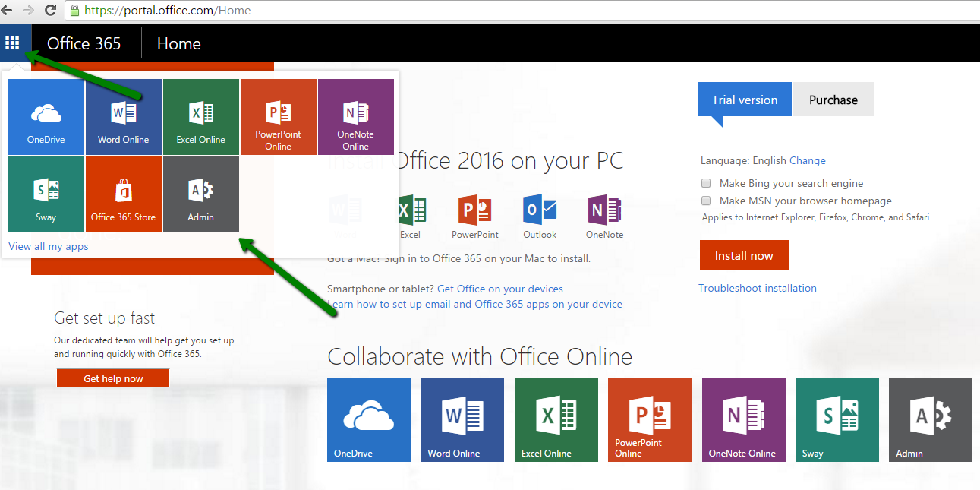Switch to the Purchase tab
980x490 pixels.
pos(833,100)
